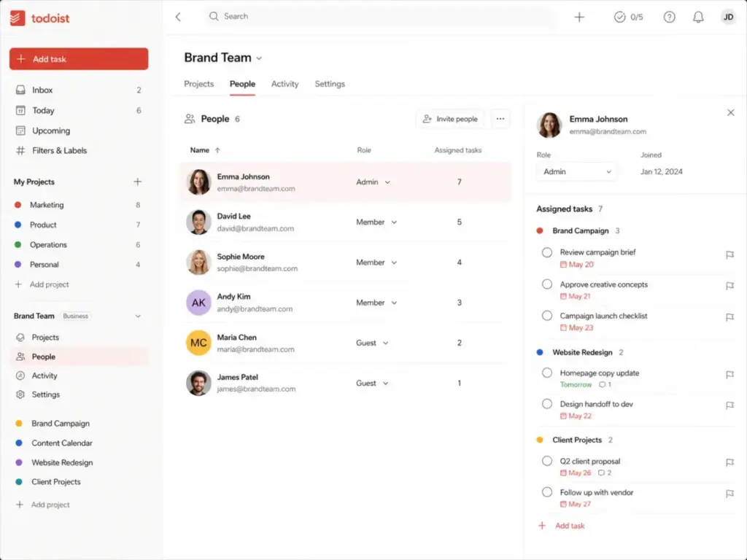Switch to the Settings tab
This screenshot has height=560, width=747.
(x=330, y=85)
